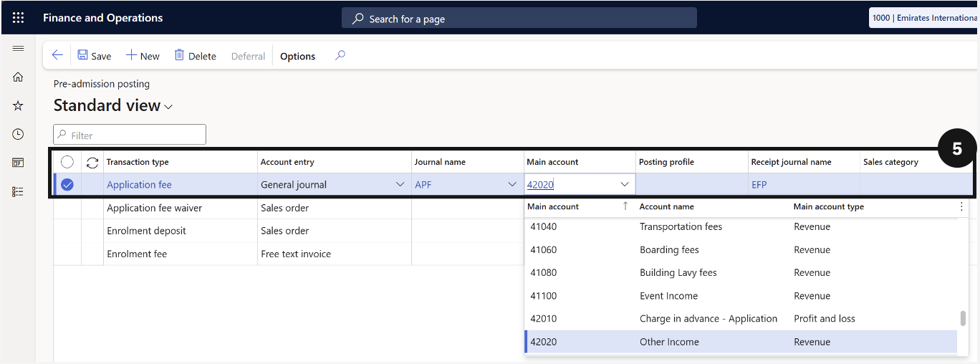Open the app launcher waffle menu
The image size is (980, 364).
click(x=18, y=18)
